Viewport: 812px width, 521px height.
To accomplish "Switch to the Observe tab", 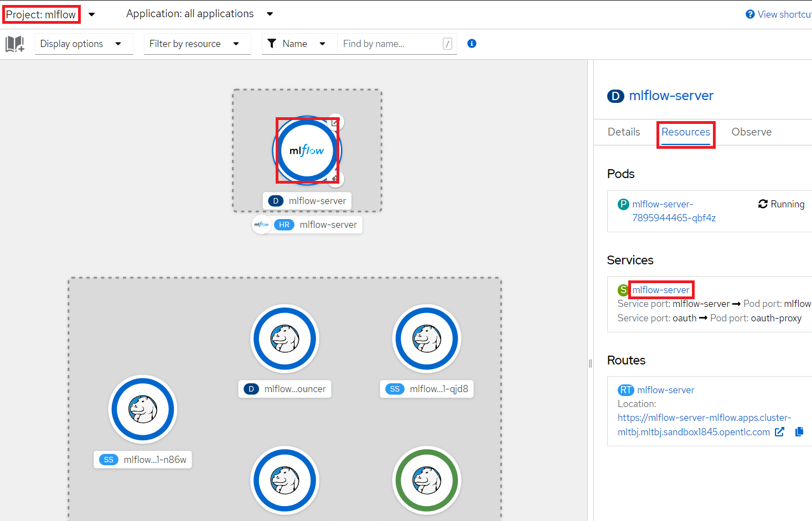I will [751, 132].
